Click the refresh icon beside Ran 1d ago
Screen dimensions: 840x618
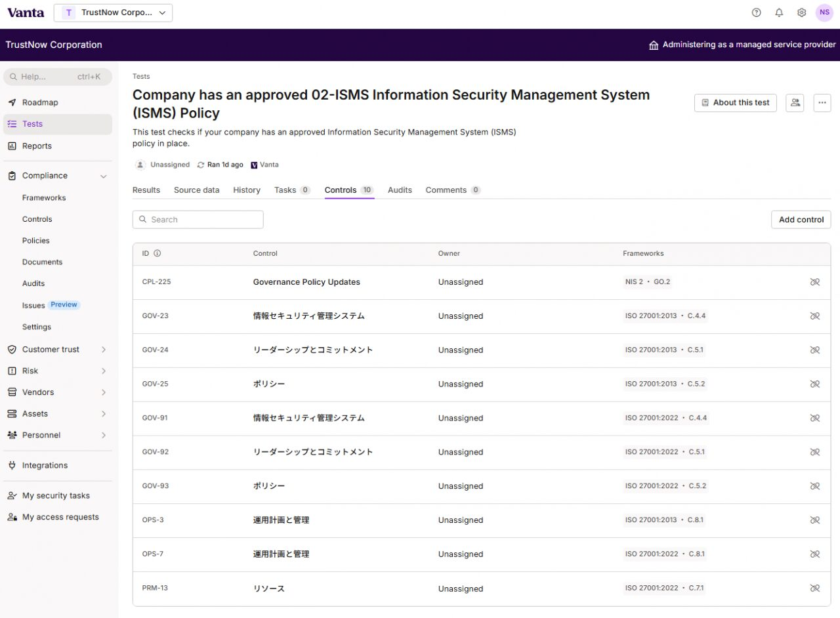pyautogui.click(x=201, y=165)
